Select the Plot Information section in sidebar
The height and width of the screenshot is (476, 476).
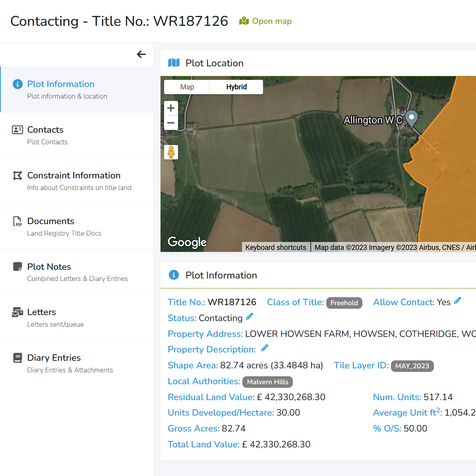tap(61, 84)
